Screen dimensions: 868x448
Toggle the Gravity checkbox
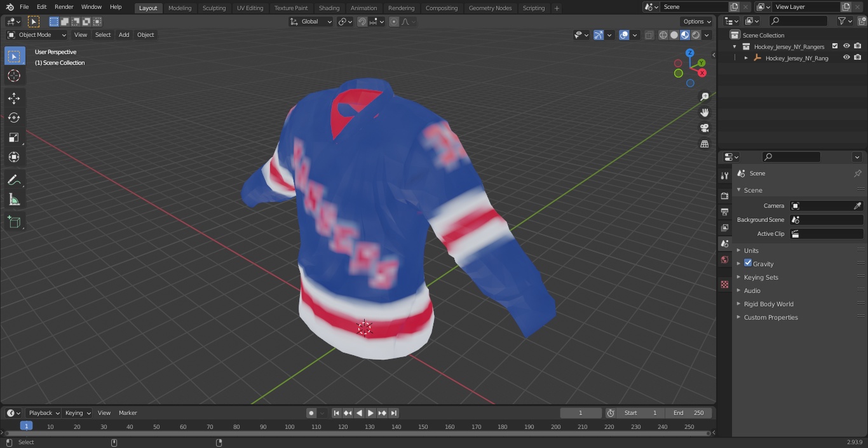(x=748, y=263)
